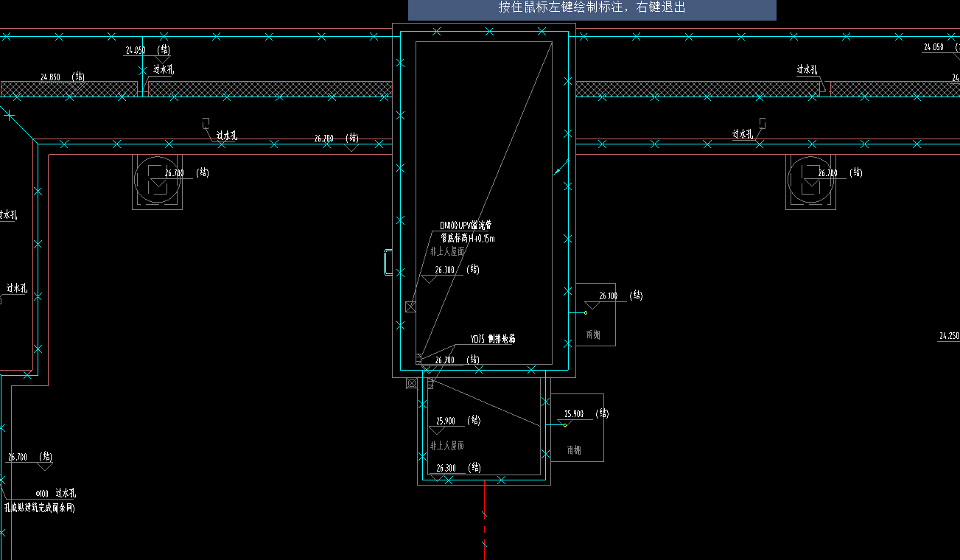Click 26.700 (结) below the YD75 label
The image size is (960, 560).
tap(458, 360)
